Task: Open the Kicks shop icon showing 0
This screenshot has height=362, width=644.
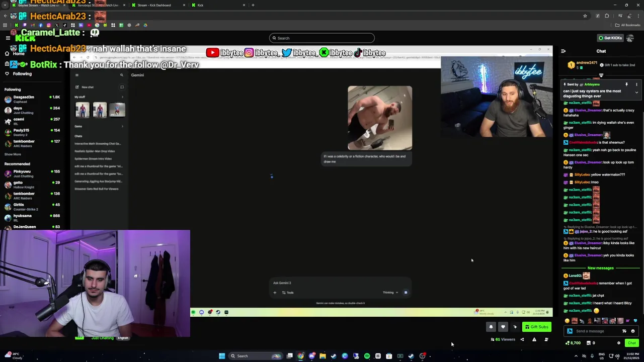Action: 591,343
